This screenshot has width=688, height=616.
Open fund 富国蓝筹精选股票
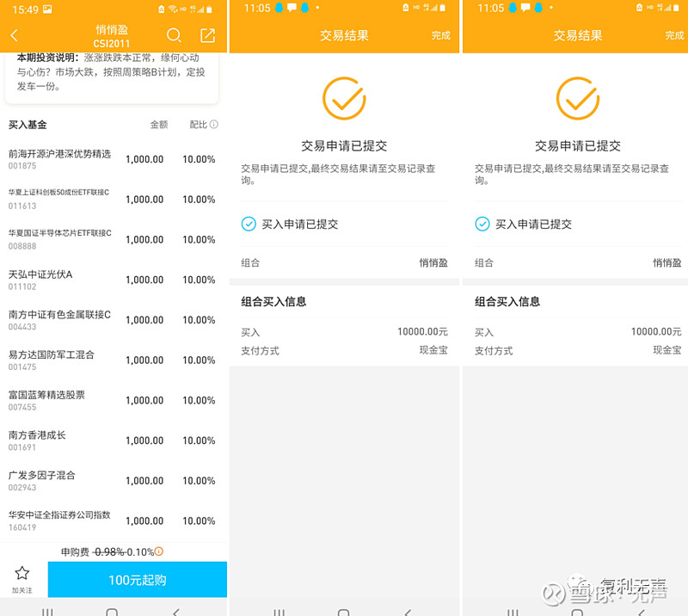(46, 395)
